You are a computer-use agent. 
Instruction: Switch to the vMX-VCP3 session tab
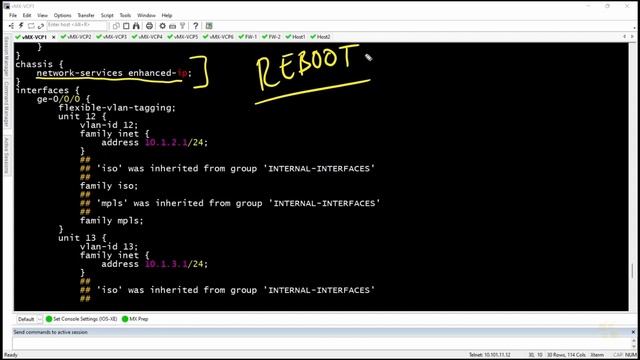coord(111,37)
